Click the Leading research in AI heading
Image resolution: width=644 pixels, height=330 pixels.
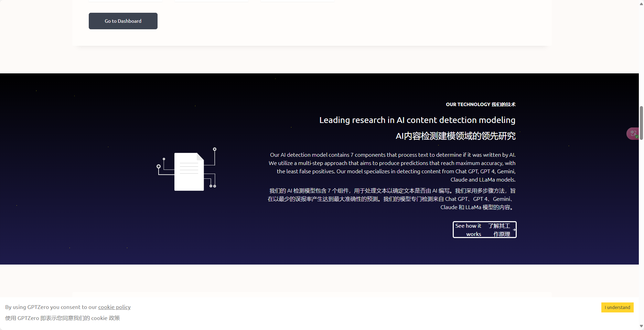(417, 120)
